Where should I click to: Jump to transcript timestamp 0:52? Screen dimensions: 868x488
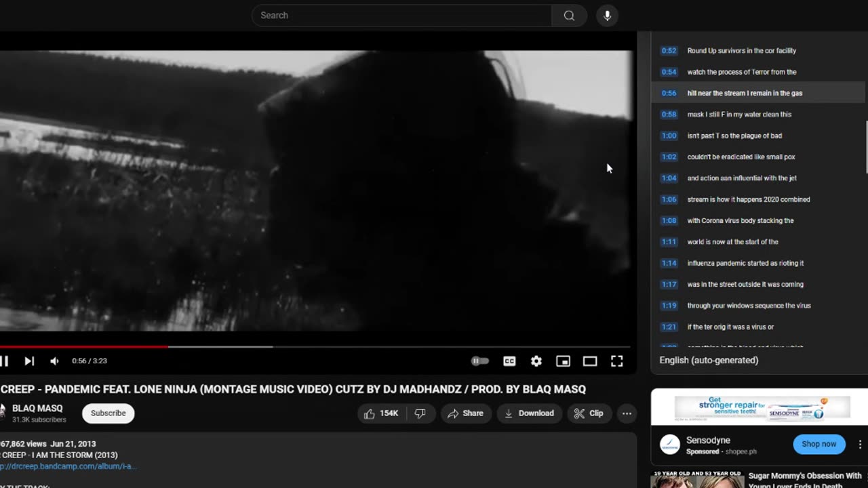669,51
